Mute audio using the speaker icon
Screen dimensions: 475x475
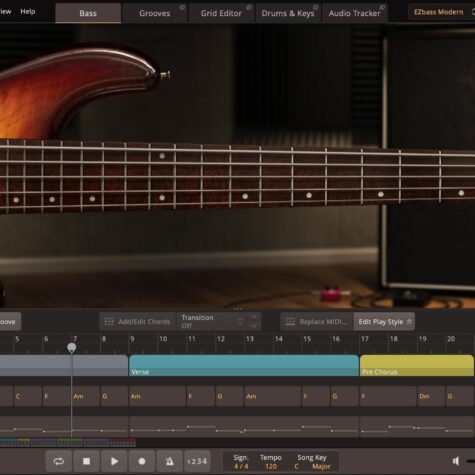(x=456, y=461)
